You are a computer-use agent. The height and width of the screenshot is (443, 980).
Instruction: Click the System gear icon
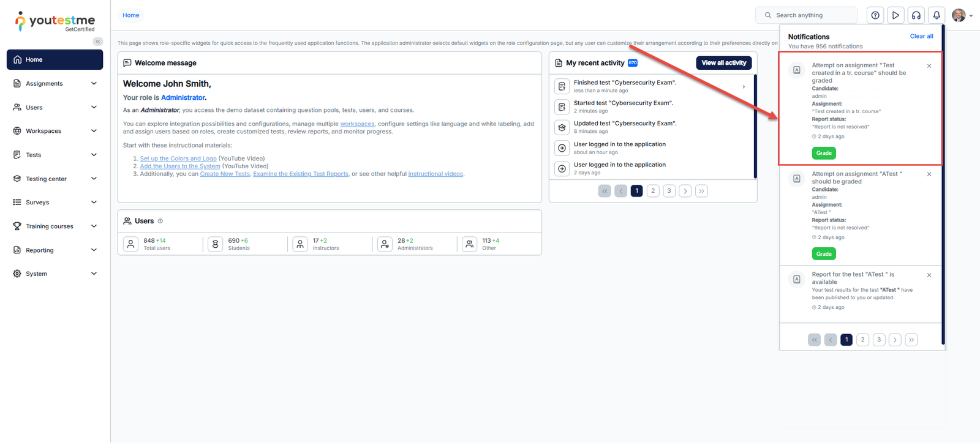coord(17,274)
